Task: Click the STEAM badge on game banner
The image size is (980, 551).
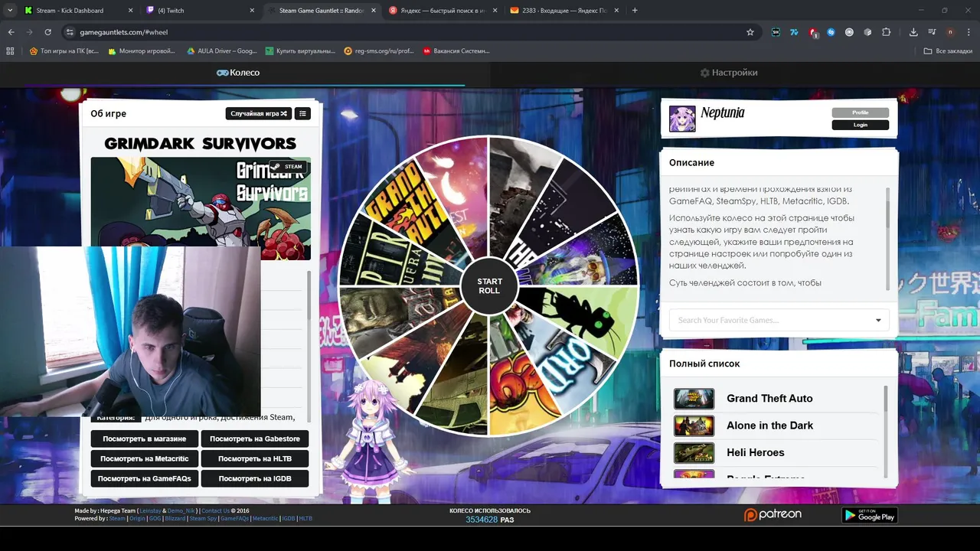Action: (288, 166)
